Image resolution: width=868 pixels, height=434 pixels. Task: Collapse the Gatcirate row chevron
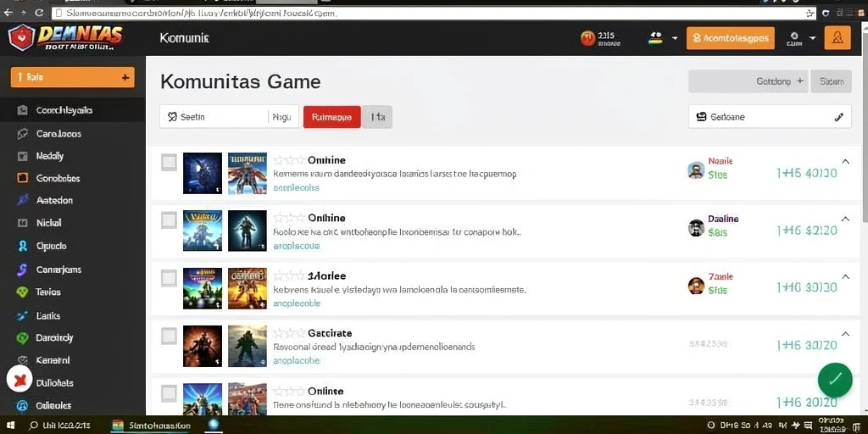pos(845,334)
